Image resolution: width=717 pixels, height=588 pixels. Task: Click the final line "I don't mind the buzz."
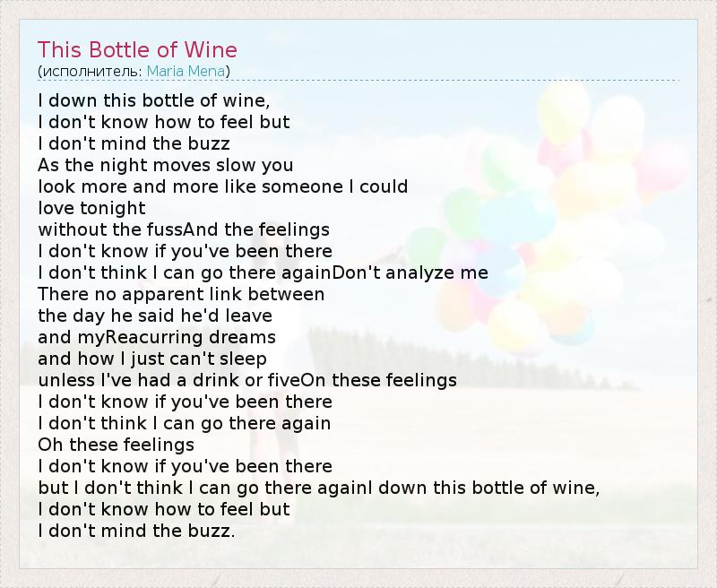tap(136, 531)
